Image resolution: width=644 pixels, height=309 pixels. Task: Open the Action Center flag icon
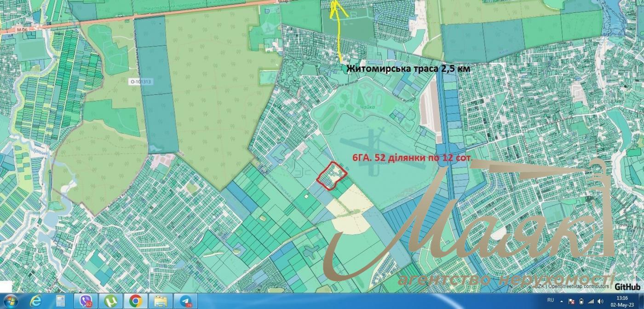(x=572, y=302)
